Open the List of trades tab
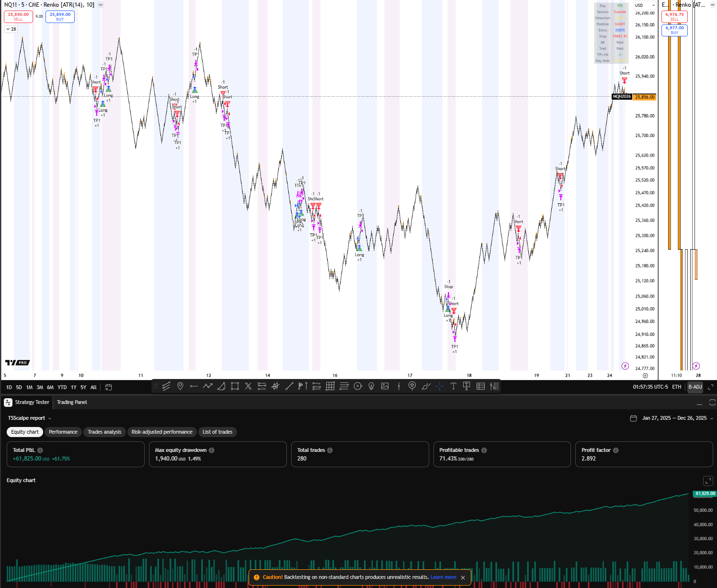This screenshot has width=717, height=588. (217, 432)
